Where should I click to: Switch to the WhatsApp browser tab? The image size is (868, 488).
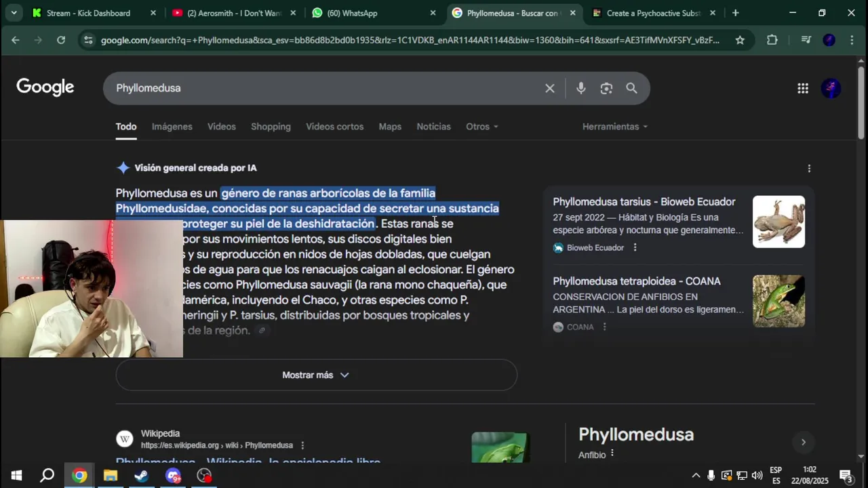click(x=373, y=13)
